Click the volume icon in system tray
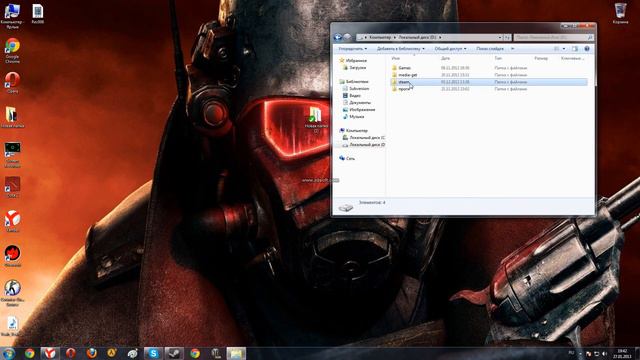The height and width of the screenshot is (360, 640). (x=604, y=353)
